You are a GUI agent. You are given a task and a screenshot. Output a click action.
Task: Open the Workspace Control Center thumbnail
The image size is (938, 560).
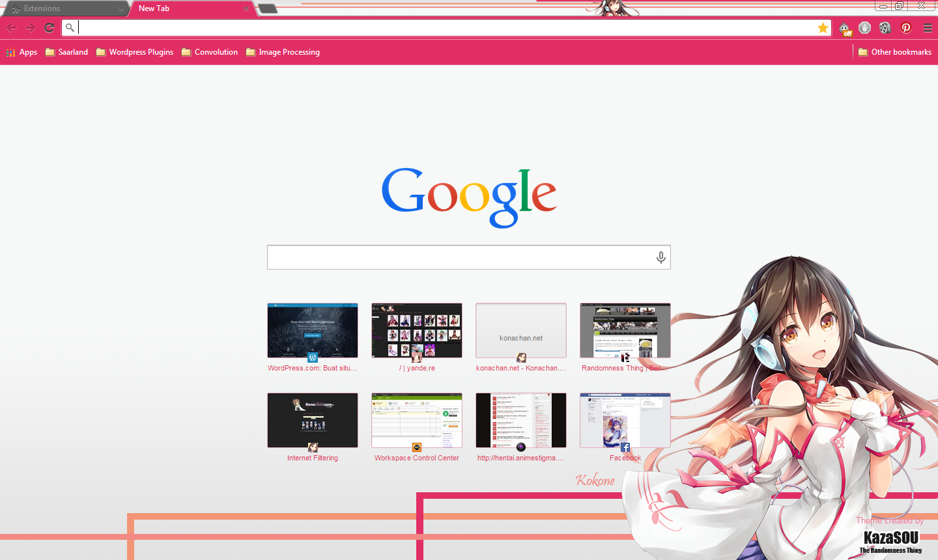[417, 420]
